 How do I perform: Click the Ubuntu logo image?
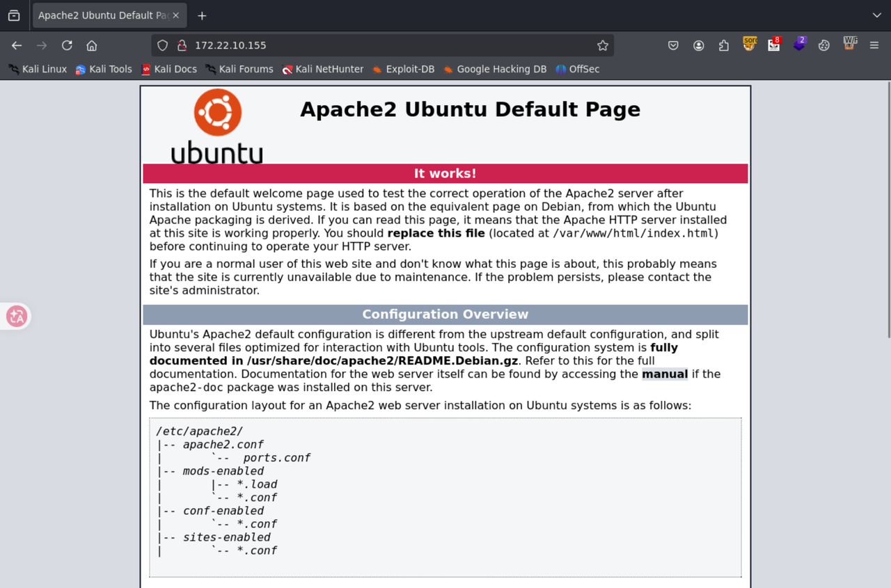(x=217, y=126)
